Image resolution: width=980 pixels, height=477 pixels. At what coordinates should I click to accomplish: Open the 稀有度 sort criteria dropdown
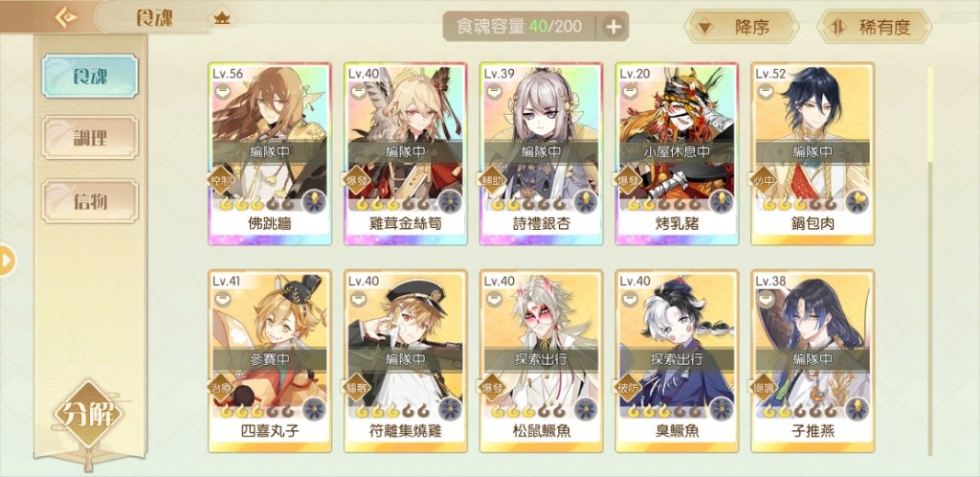click(x=874, y=27)
